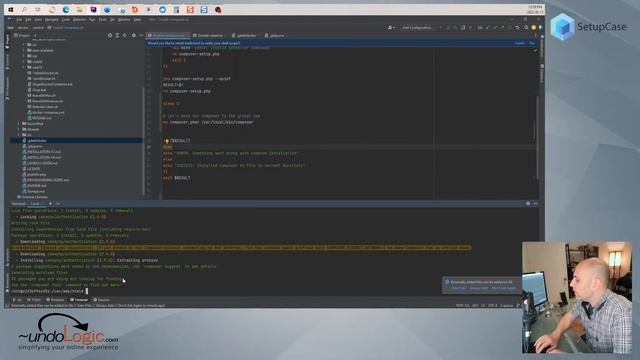Open the Services tool window tab
The width and height of the screenshot is (640, 360).
[x=101, y=300]
